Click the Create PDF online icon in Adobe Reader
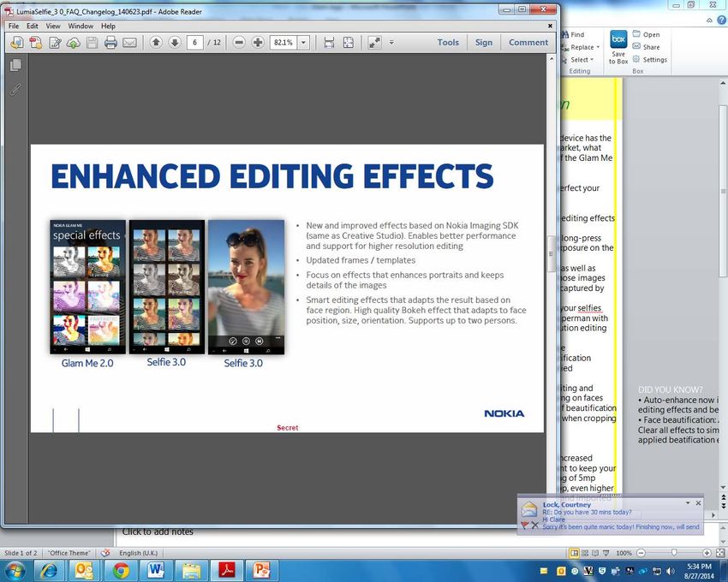The height and width of the screenshot is (582, 728). click(x=17, y=43)
